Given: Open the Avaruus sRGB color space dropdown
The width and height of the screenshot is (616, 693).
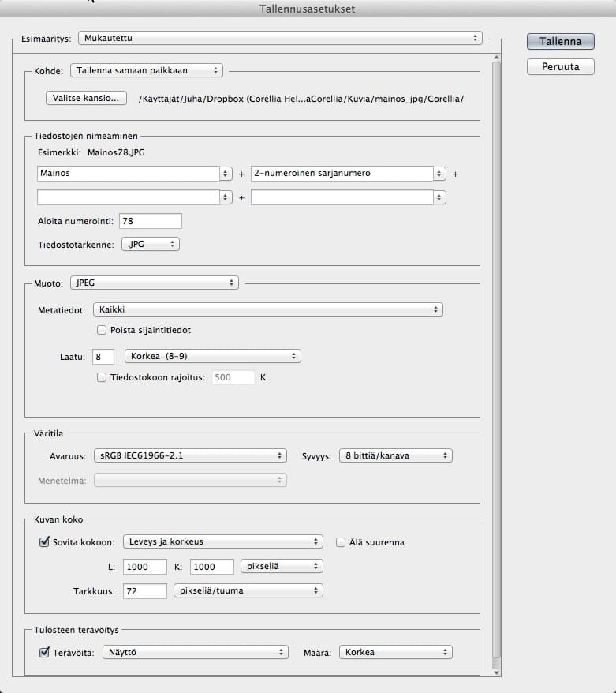Looking at the screenshot, I should pos(190,455).
